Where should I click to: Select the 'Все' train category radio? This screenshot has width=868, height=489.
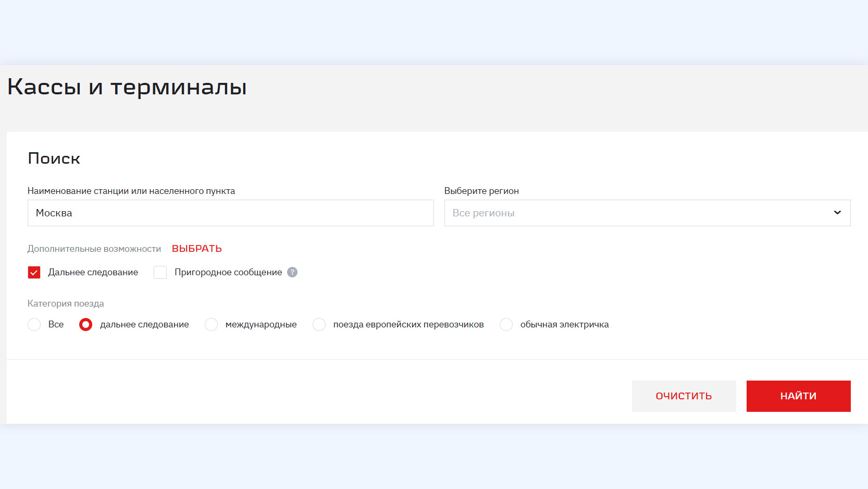point(34,325)
